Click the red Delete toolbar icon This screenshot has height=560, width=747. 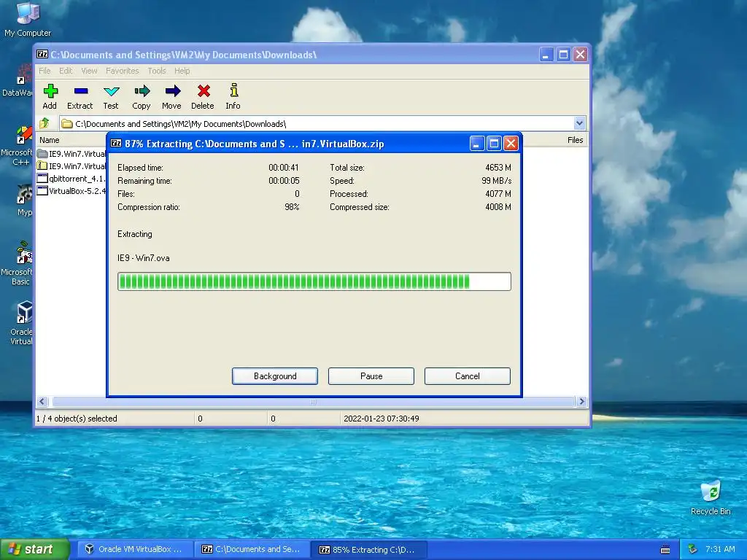(203, 97)
